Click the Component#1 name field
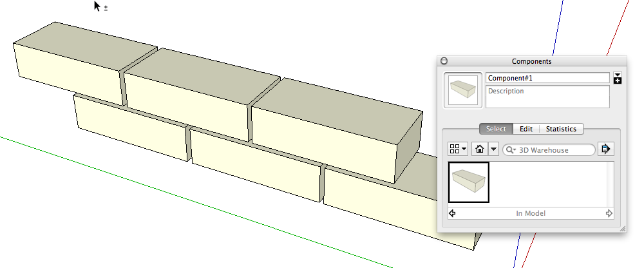 tap(547, 78)
